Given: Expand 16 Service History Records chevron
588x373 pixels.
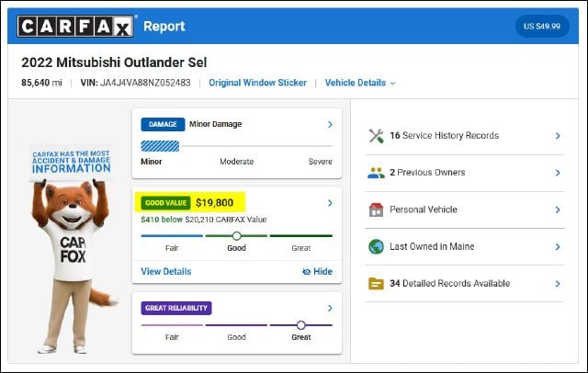Looking at the screenshot, I should point(558,136).
